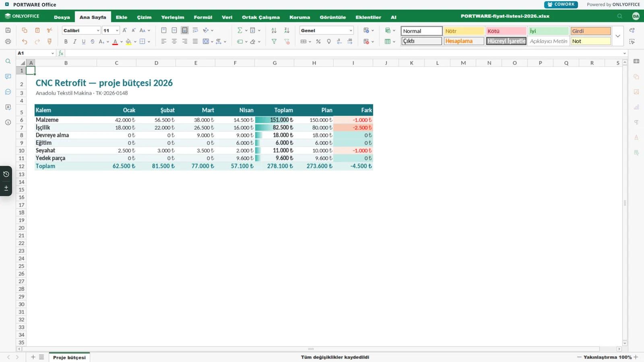
Task: Open version history clock icon
Action: point(6,174)
